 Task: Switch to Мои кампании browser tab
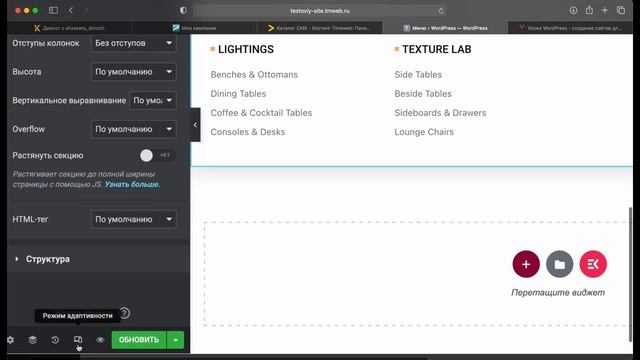(x=194, y=28)
